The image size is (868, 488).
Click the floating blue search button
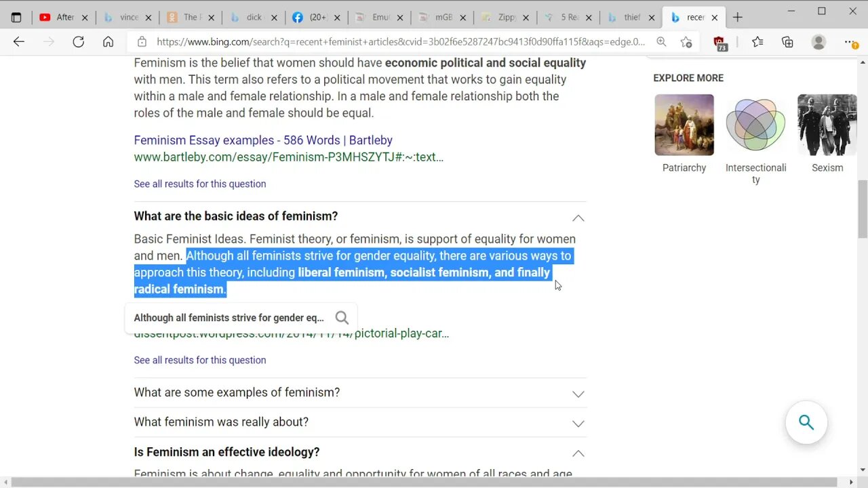tap(806, 423)
